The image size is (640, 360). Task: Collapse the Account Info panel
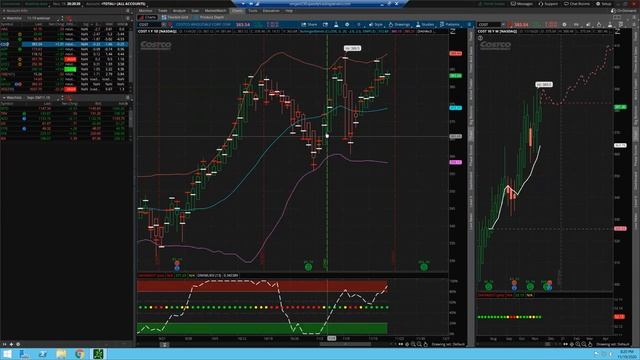(4, 11)
